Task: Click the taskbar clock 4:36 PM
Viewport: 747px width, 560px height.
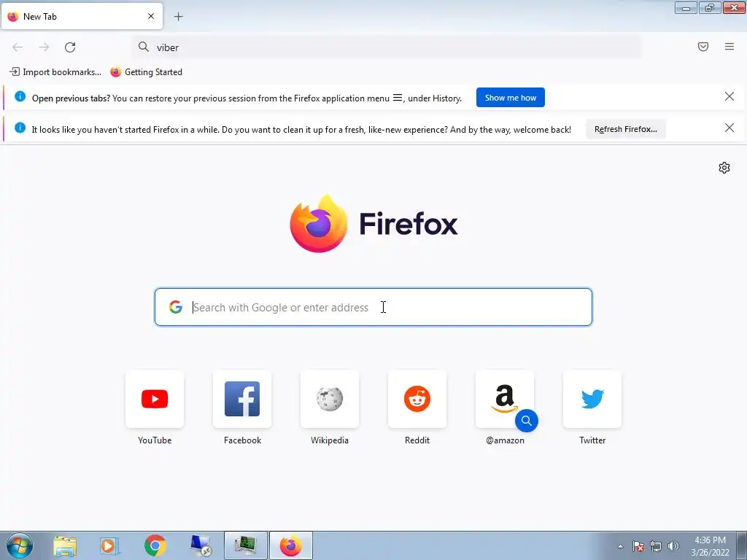Action: click(x=710, y=540)
